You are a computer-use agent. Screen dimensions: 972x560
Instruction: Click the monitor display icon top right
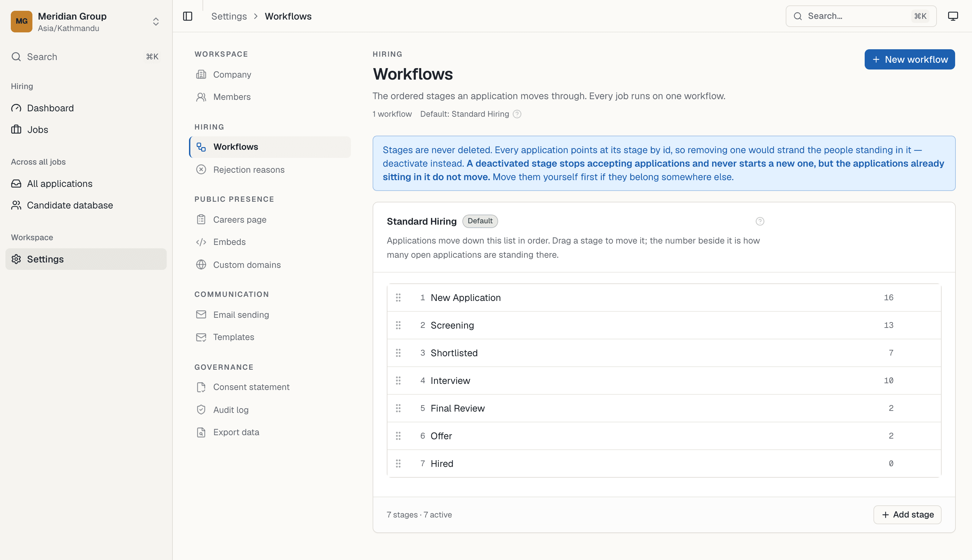tap(953, 16)
